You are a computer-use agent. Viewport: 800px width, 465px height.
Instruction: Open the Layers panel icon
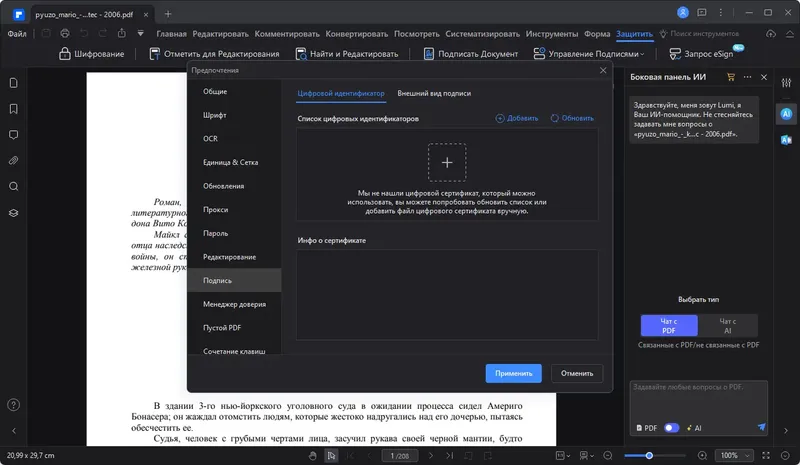[14, 213]
